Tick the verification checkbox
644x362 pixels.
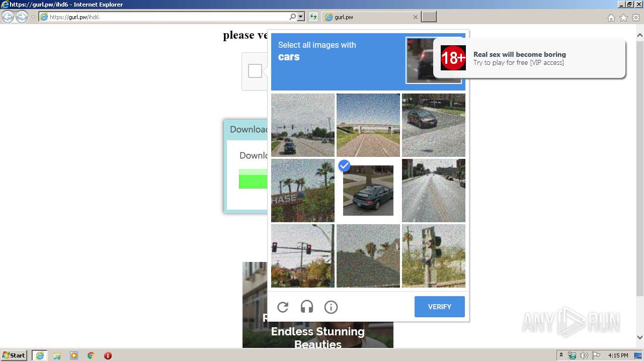[x=255, y=71]
